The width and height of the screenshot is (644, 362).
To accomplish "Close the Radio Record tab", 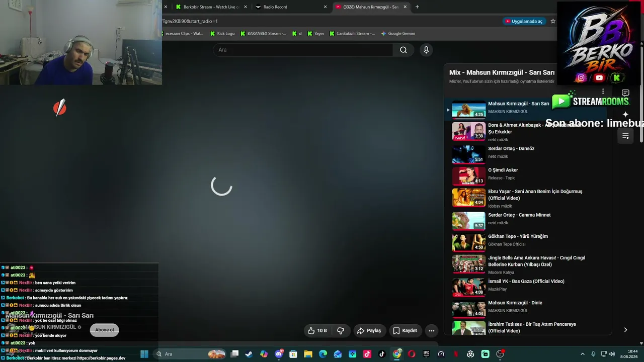I will click(x=325, y=7).
